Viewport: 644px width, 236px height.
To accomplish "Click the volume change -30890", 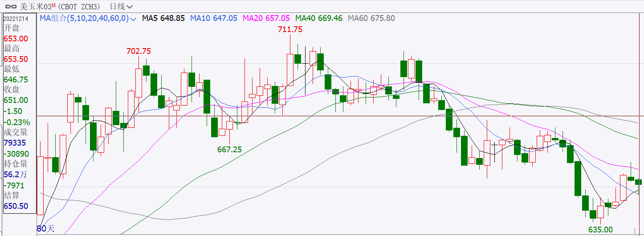I will pyautogui.click(x=16, y=153).
